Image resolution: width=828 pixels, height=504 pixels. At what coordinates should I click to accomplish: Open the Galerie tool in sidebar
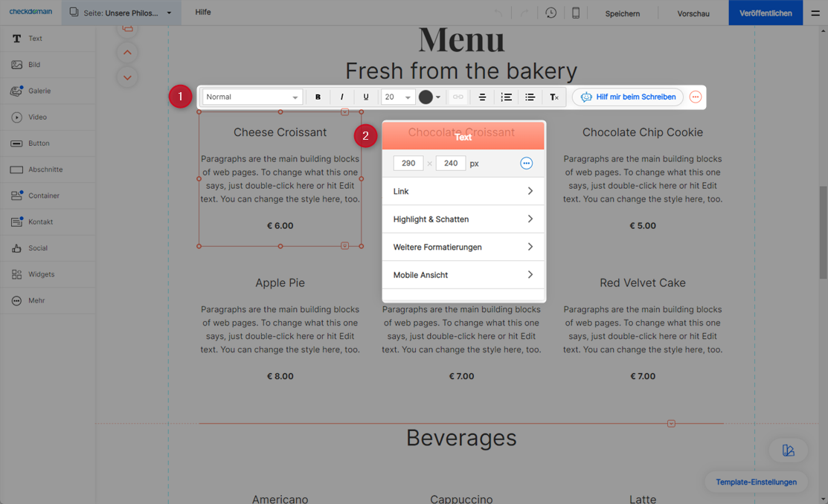pyautogui.click(x=39, y=91)
